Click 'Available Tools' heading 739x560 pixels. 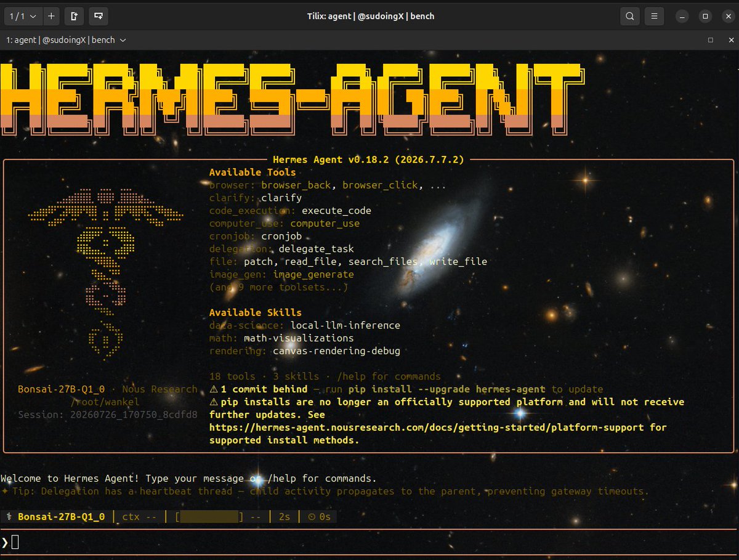(252, 172)
